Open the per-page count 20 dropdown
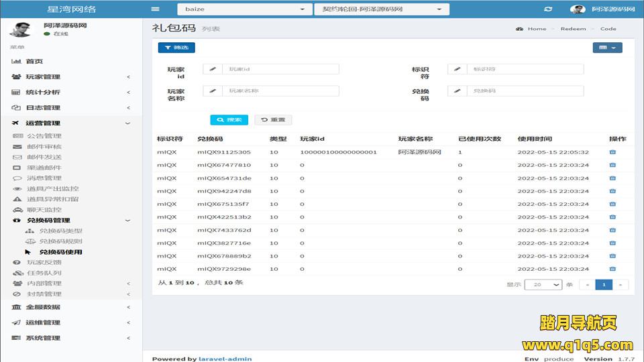Screen dimensions: 644x362 (543, 284)
